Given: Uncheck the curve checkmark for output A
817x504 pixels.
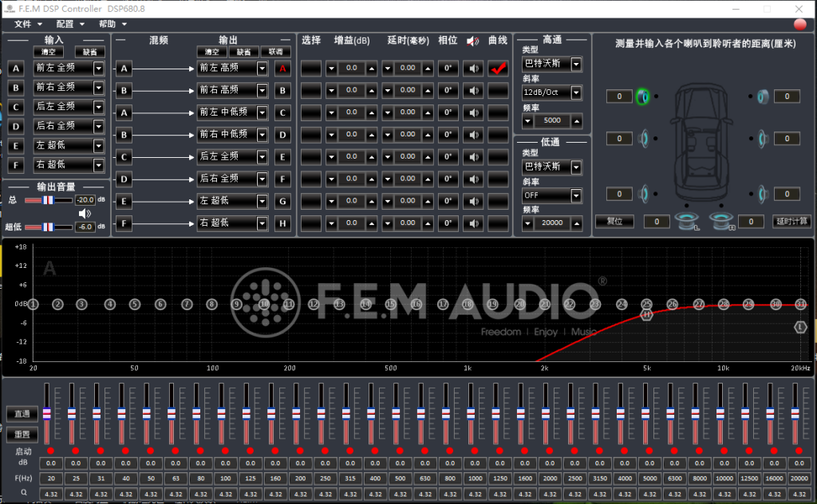Looking at the screenshot, I should point(498,69).
